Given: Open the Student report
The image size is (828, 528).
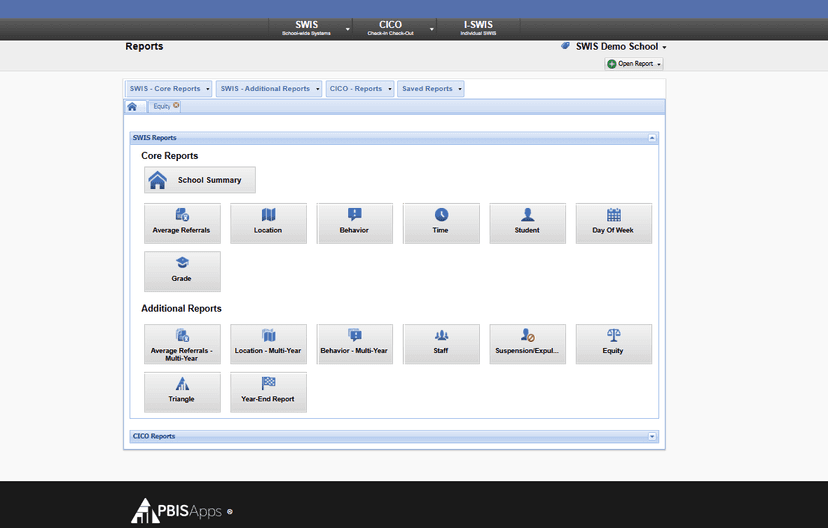Looking at the screenshot, I should coord(528,223).
